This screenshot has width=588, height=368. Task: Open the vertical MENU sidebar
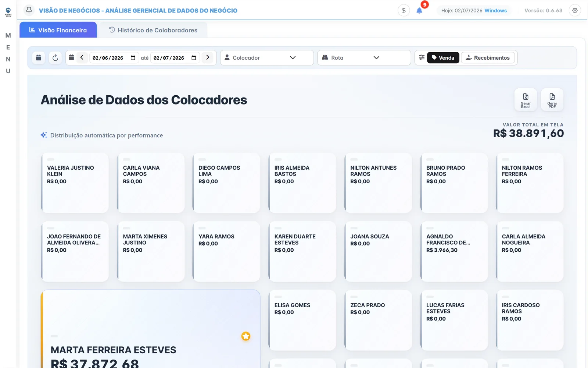tap(8, 53)
